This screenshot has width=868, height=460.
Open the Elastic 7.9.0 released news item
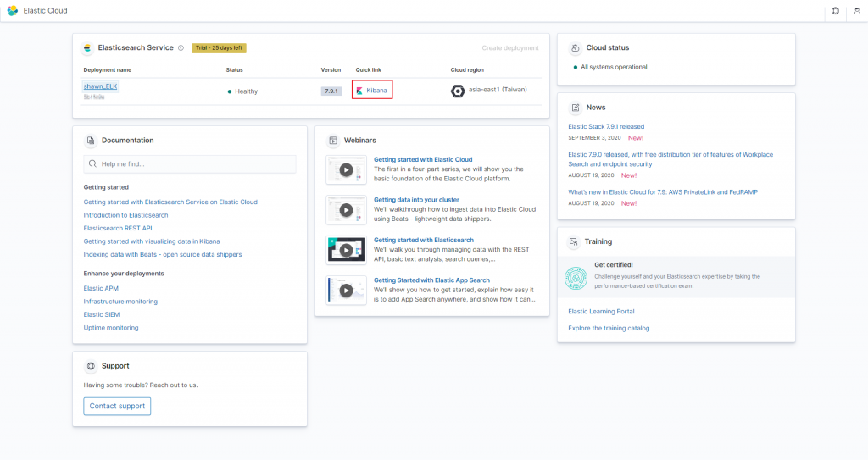pyautogui.click(x=670, y=159)
